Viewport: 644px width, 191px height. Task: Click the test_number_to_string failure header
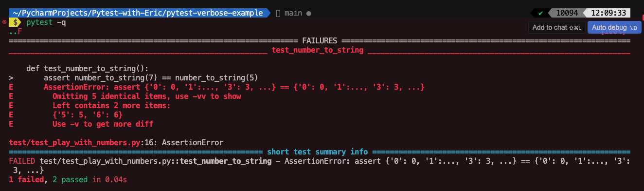coord(317,50)
